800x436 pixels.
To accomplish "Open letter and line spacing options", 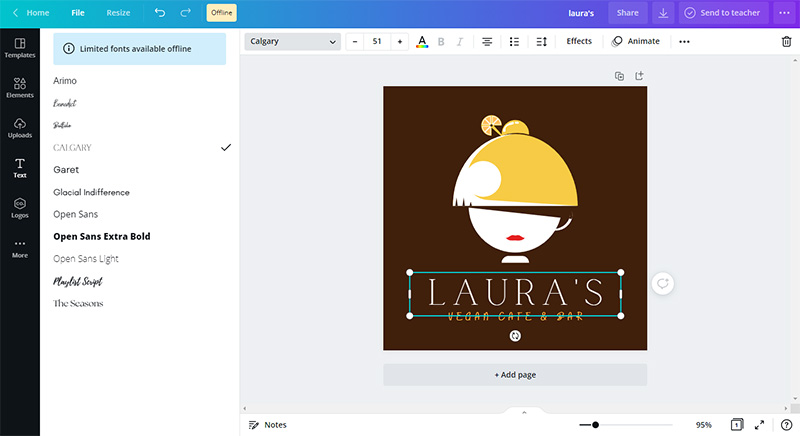I will (542, 42).
